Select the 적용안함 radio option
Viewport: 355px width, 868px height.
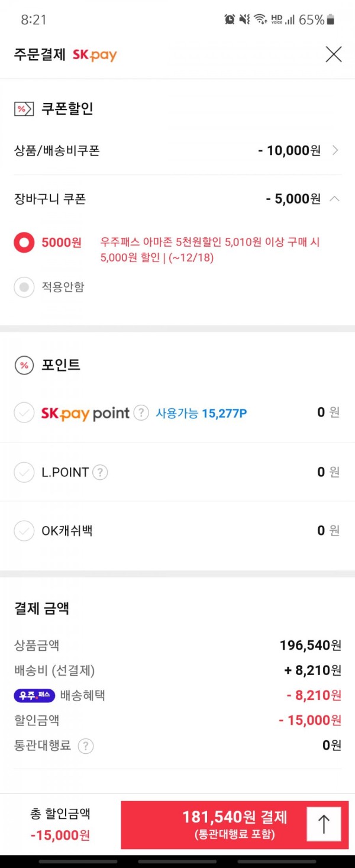point(24,288)
